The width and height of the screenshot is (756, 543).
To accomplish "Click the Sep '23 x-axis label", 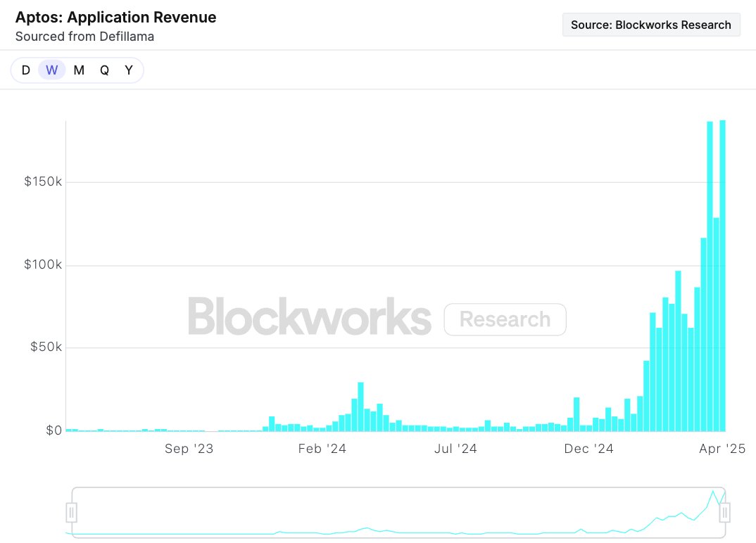I will click(188, 449).
